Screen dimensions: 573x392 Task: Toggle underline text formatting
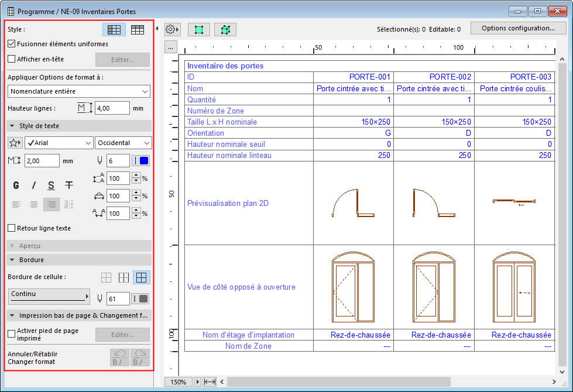[x=52, y=185]
